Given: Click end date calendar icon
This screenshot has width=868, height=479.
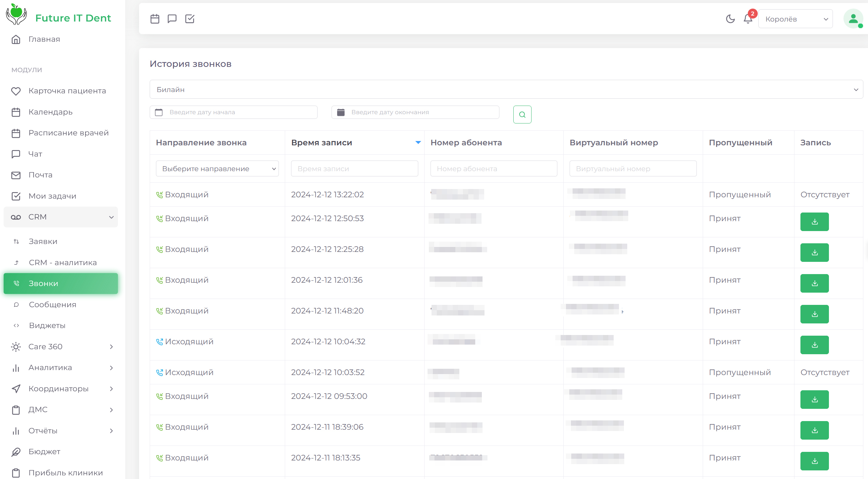Looking at the screenshot, I should coord(341,112).
